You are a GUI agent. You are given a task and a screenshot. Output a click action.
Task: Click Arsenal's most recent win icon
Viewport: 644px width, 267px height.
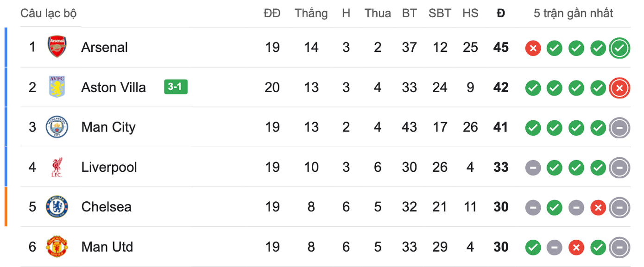tap(619, 48)
